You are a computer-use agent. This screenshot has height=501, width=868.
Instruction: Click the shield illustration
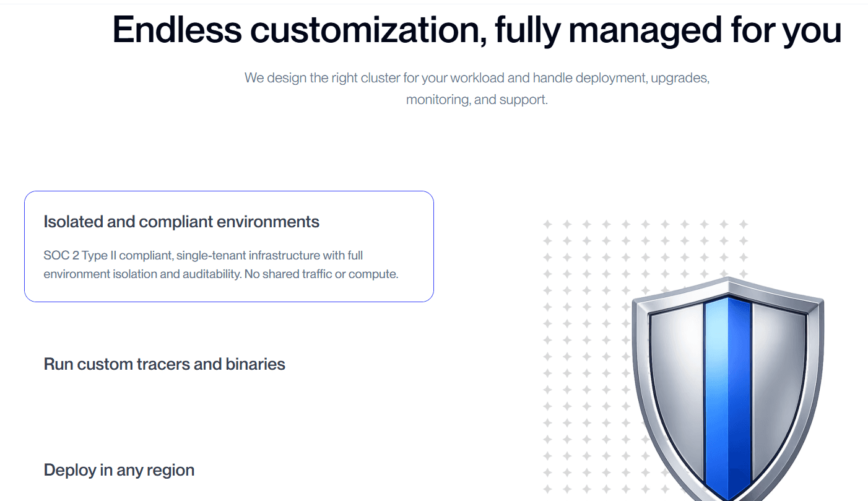click(728, 389)
